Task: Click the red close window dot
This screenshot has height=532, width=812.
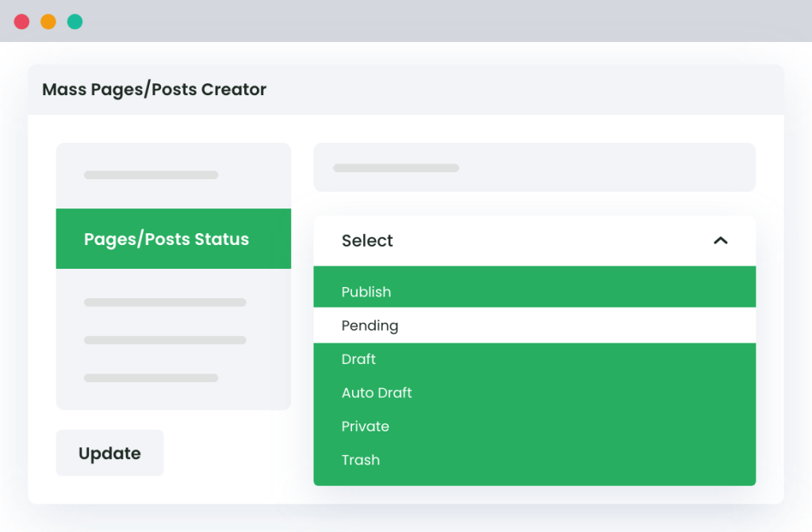Action: pyautogui.click(x=21, y=21)
